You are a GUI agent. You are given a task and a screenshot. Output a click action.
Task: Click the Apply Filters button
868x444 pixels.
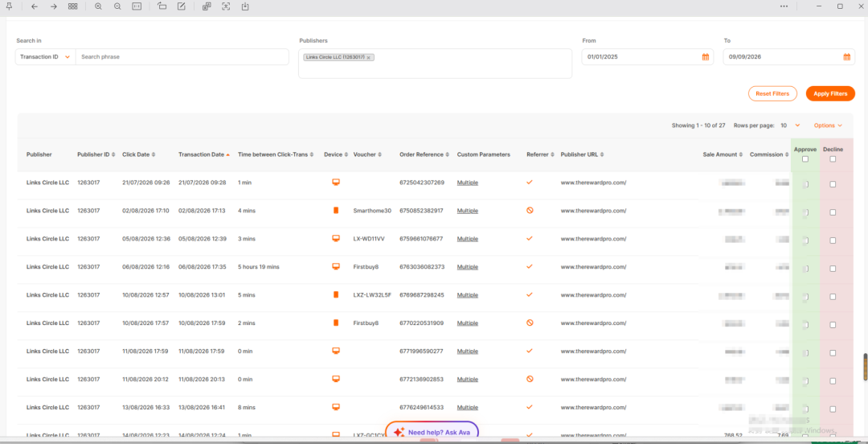(x=830, y=93)
